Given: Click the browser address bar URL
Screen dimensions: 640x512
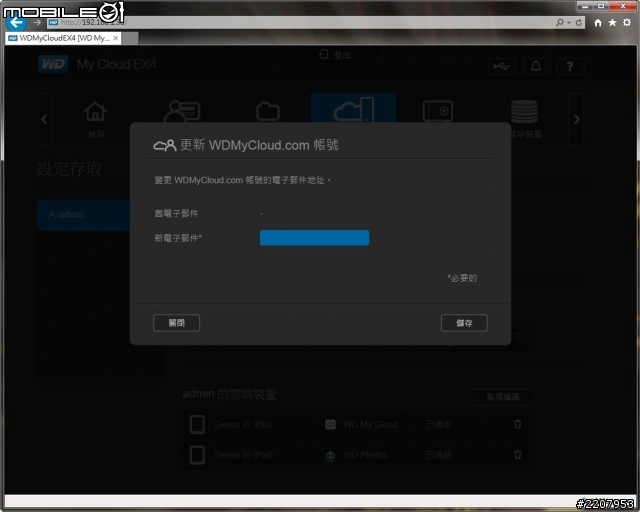Looking at the screenshot, I should coord(94,22).
